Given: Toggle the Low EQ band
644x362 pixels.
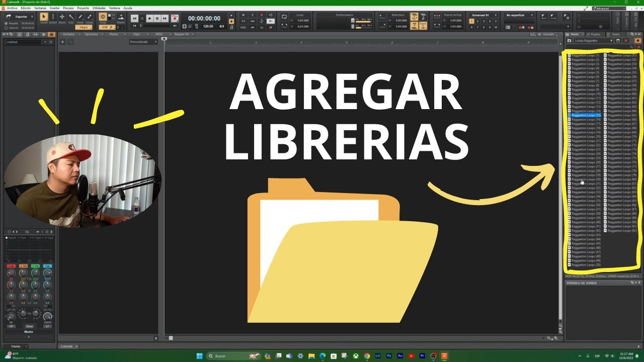Looking at the screenshot, I should click(x=11, y=266).
